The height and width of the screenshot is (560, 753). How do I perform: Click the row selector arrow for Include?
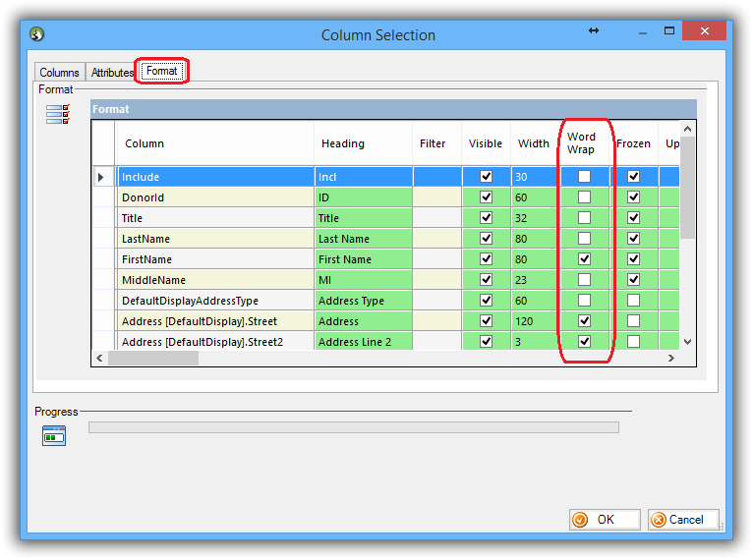[101, 177]
